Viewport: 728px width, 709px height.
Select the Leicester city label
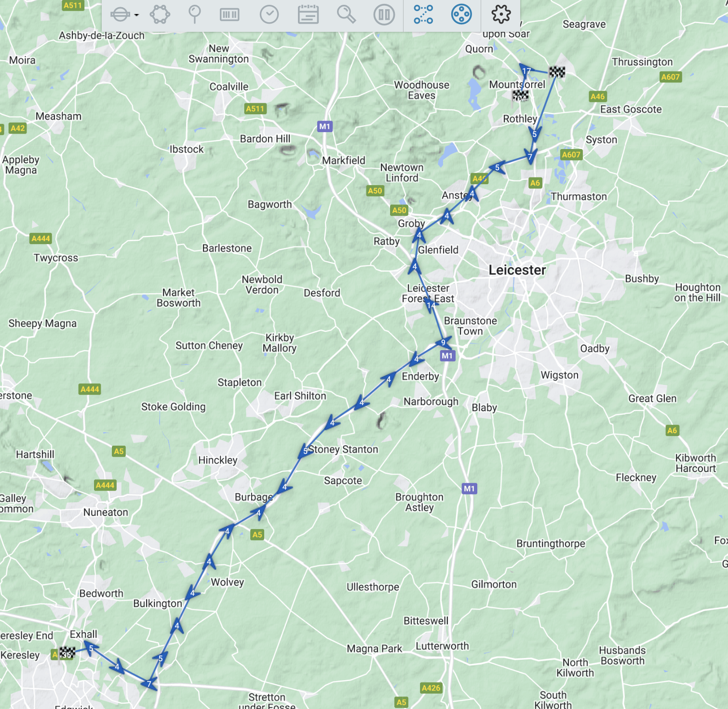click(x=517, y=270)
